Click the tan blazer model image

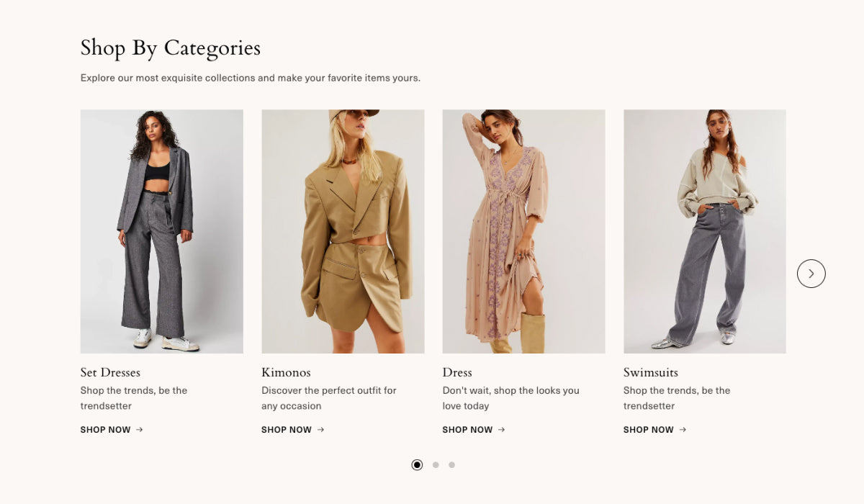coord(343,231)
